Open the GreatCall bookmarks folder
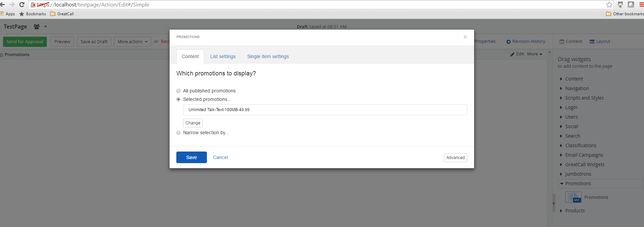 click(62, 14)
